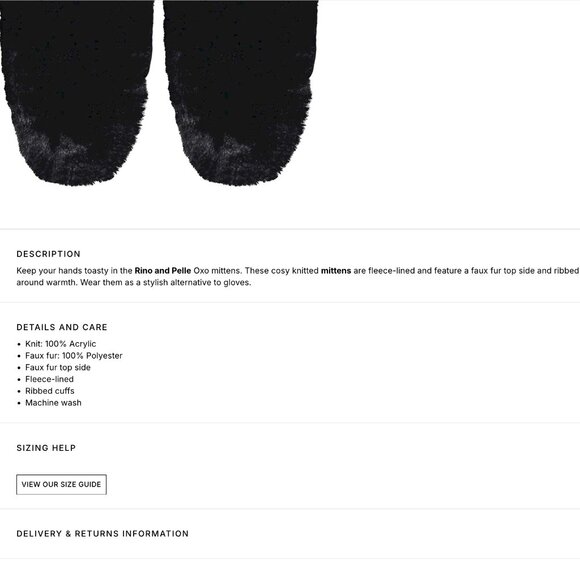Click the Fleece-lined bullet text
580x580 pixels.
[x=49, y=379]
